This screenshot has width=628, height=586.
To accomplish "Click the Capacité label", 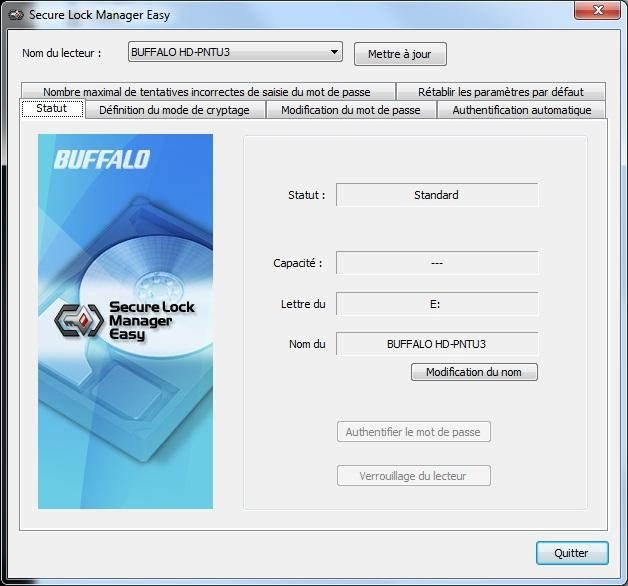I will pos(298,263).
